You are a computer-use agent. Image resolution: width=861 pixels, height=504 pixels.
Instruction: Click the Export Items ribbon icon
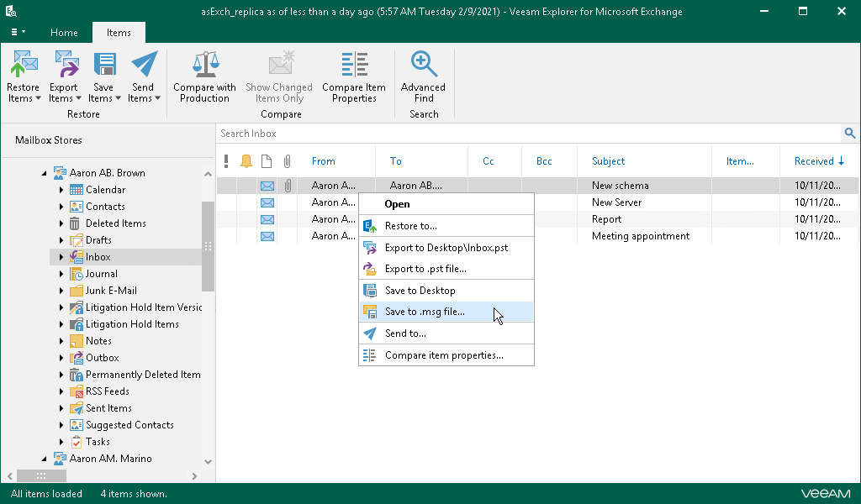(64, 66)
